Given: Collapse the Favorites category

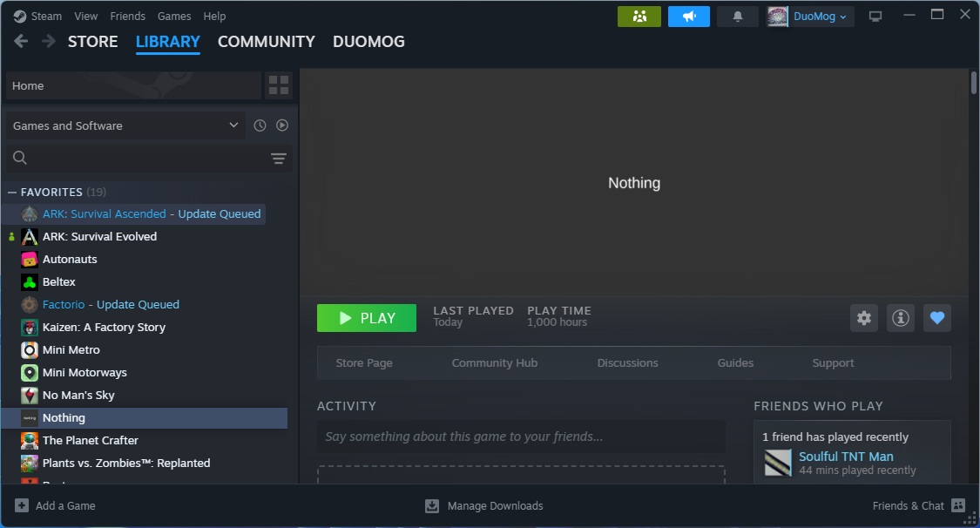Looking at the screenshot, I should [x=12, y=192].
